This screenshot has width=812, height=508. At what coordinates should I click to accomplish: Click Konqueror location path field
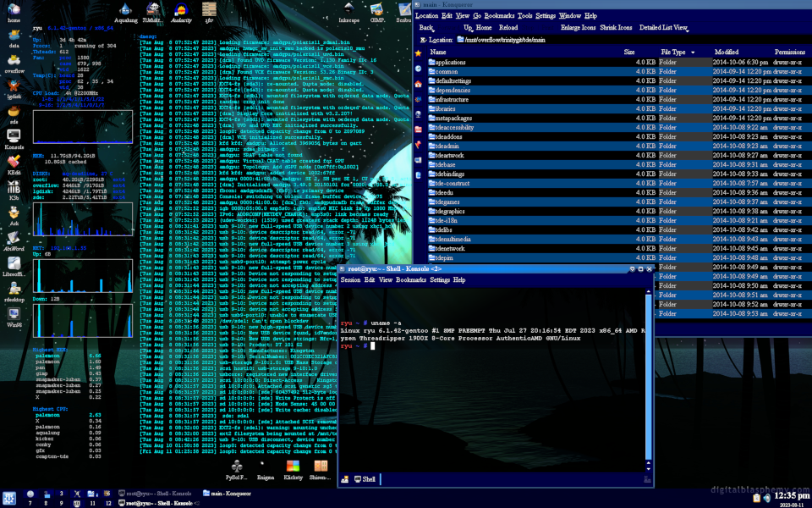(634, 40)
